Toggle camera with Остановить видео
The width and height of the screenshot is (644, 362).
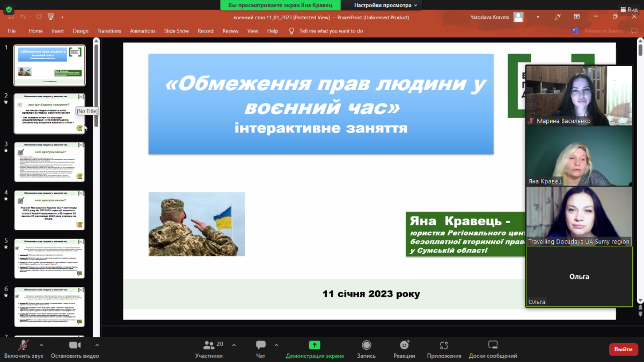[x=75, y=350]
